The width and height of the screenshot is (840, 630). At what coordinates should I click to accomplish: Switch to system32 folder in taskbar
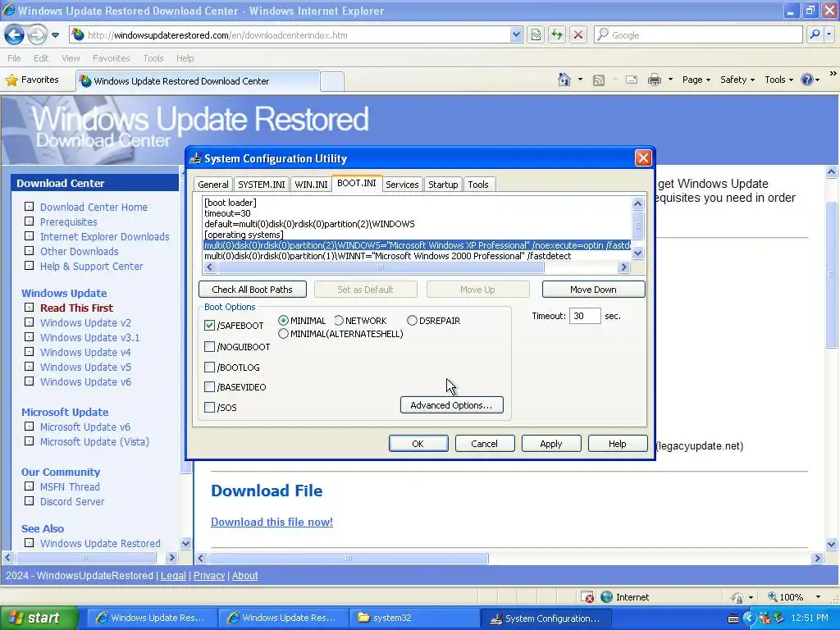click(x=414, y=619)
